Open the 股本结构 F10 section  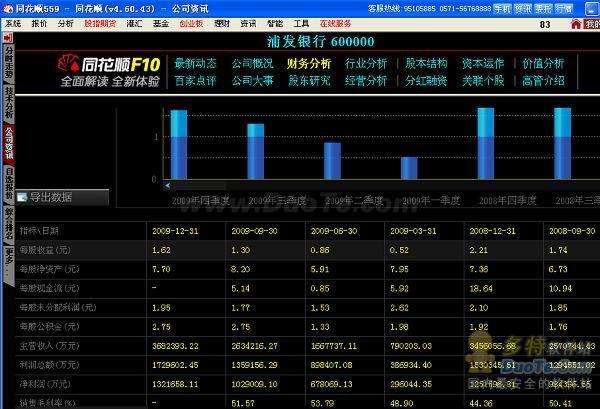point(426,64)
